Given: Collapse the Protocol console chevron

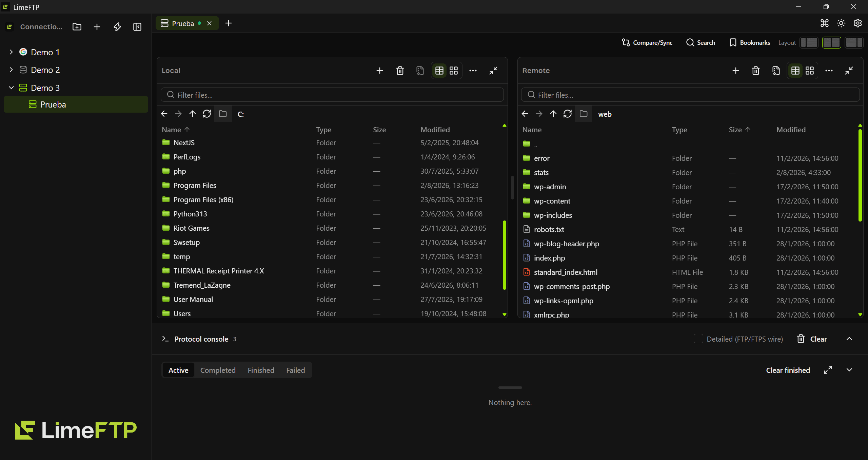Looking at the screenshot, I should [x=849, y=339].
